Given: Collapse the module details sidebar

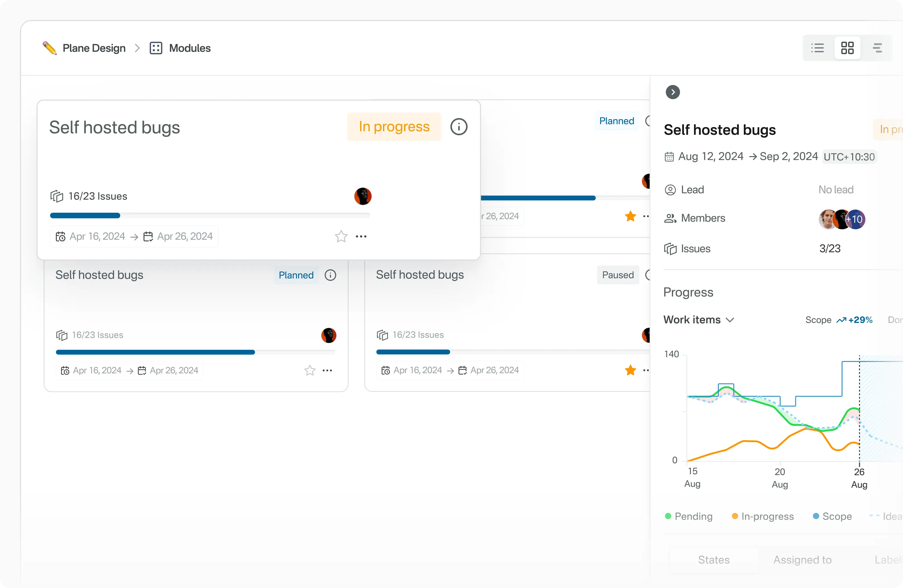Looking at the screenshot, I should click(x=673, y=92).
